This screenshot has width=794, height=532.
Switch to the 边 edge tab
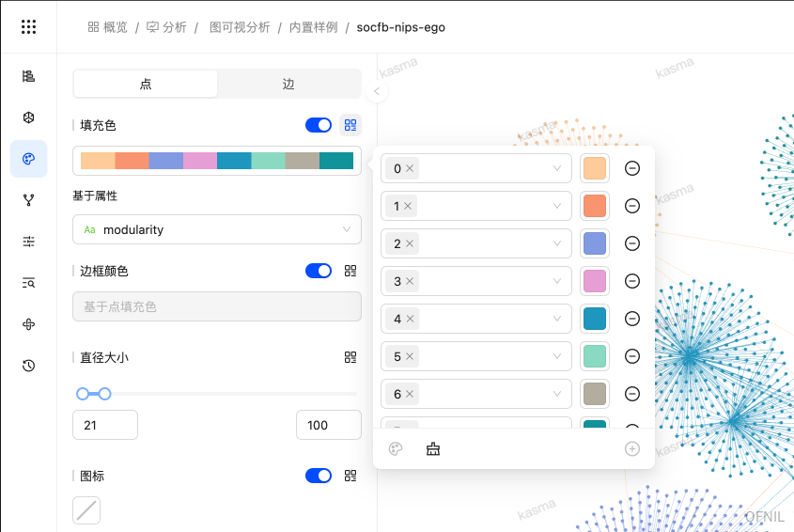[288, 84]
